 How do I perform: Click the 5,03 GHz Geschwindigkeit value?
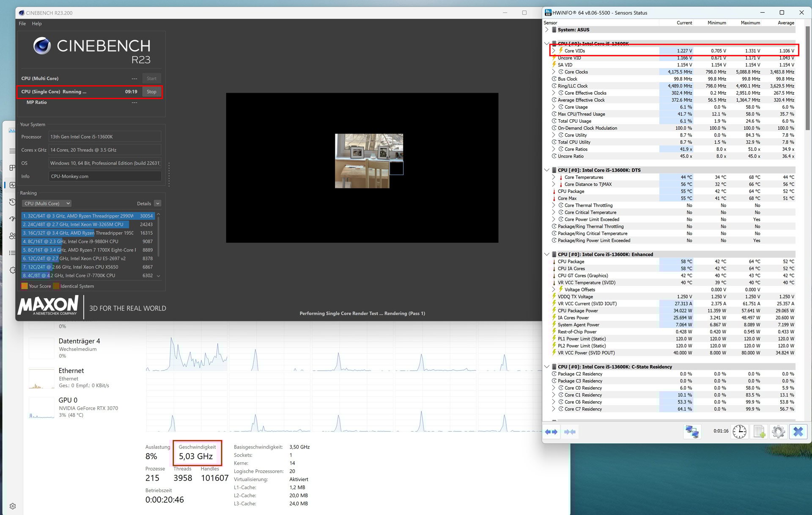point(195,456)
